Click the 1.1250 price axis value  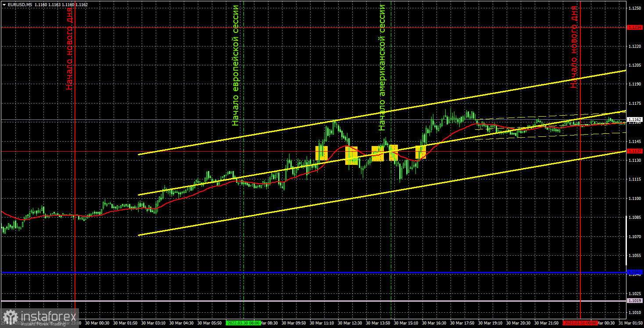(635, 8)
